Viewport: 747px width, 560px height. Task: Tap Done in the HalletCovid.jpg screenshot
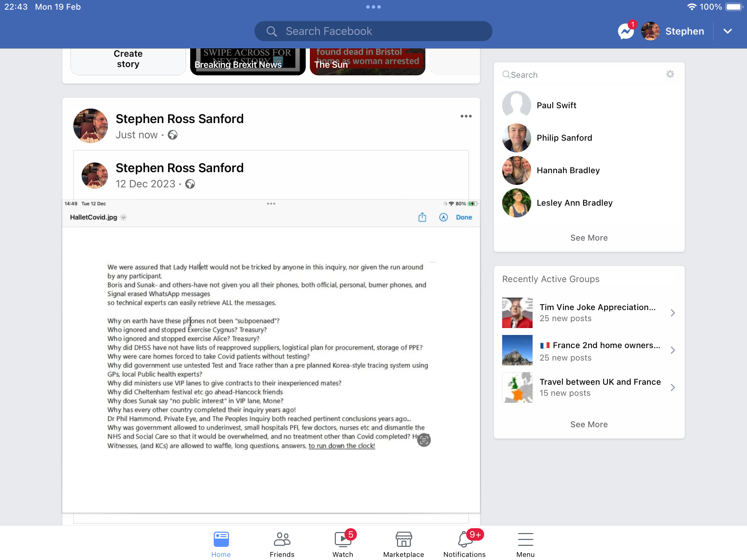464,217
